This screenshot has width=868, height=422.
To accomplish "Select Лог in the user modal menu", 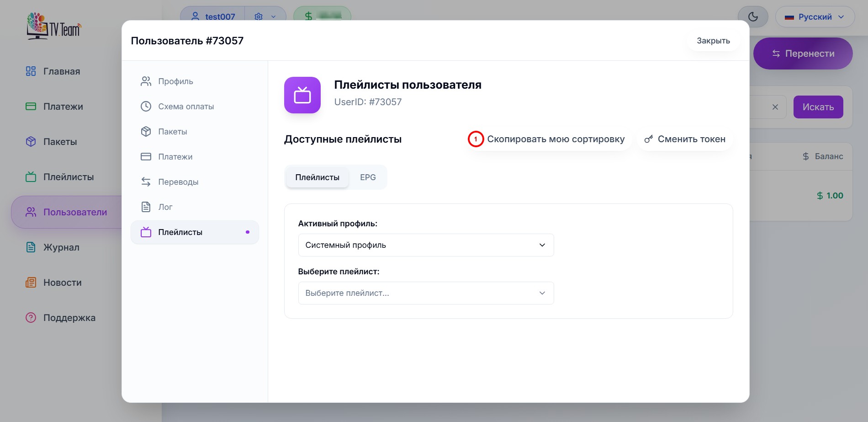I will click(x=165, y=207).
